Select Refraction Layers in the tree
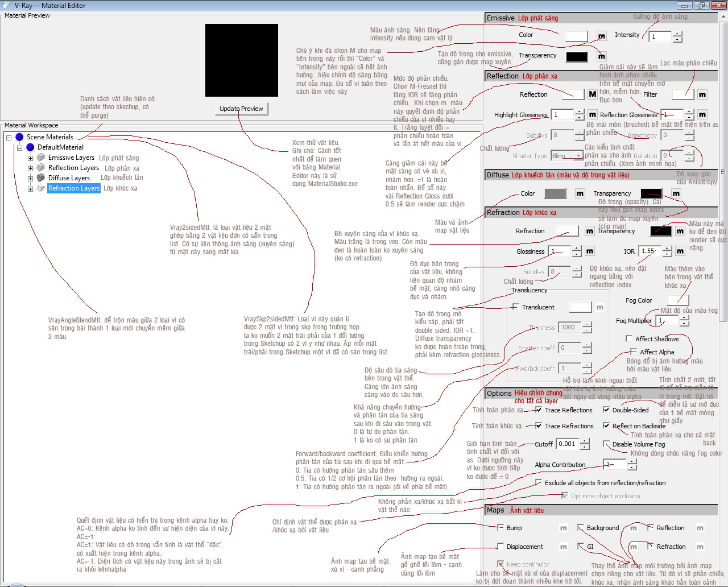 [74, 188]
